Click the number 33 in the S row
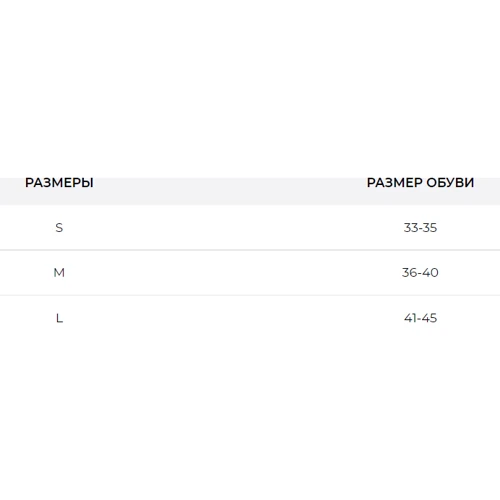The width and height of the screenshot is (500, 500). (411, 228)
